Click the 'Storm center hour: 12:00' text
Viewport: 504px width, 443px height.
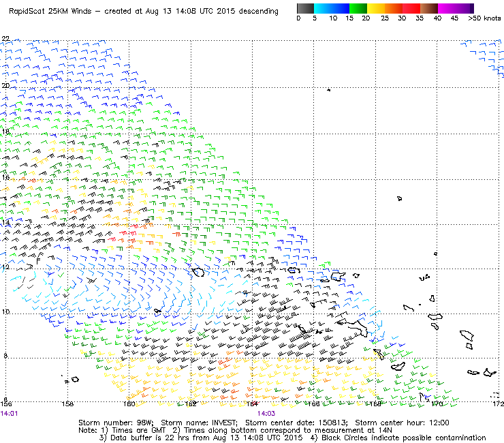[x=402, y=423]
